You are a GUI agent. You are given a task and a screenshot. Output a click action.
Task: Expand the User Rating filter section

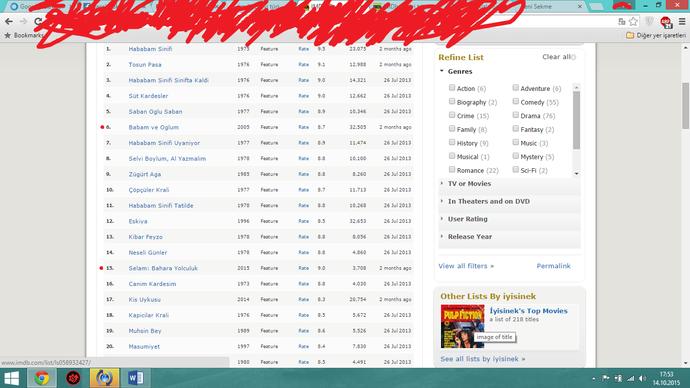(510, 219)
